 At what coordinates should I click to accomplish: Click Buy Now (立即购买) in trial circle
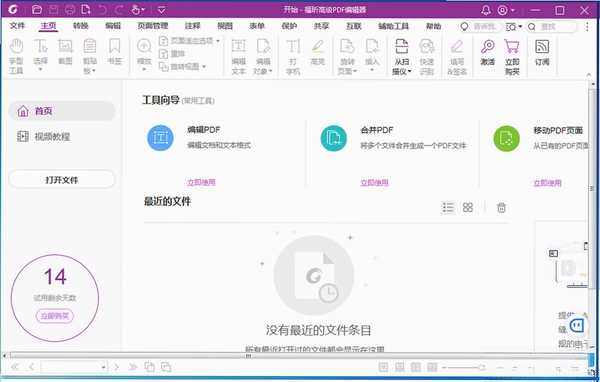(x=55, y=316)
